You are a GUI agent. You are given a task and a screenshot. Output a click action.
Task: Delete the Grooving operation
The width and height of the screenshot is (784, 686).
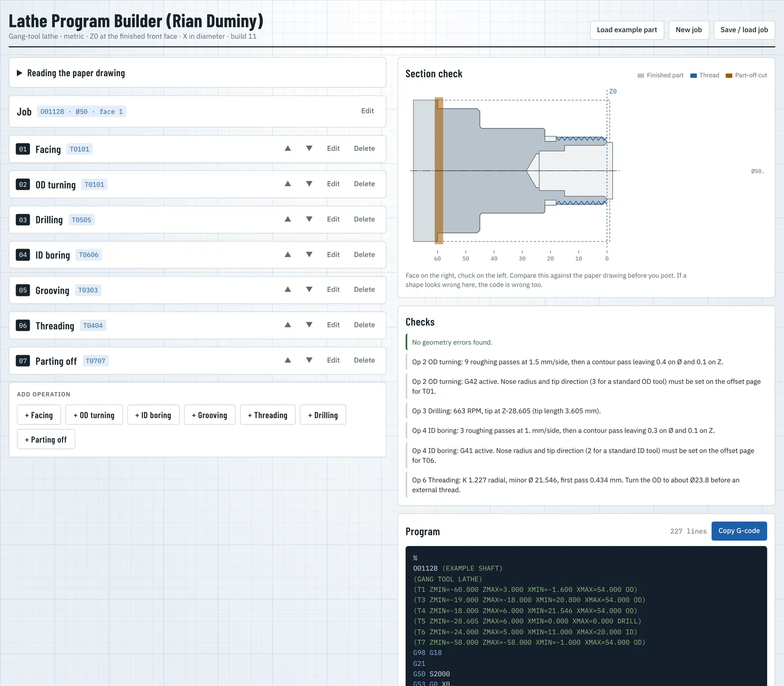(x=365, y=290)
